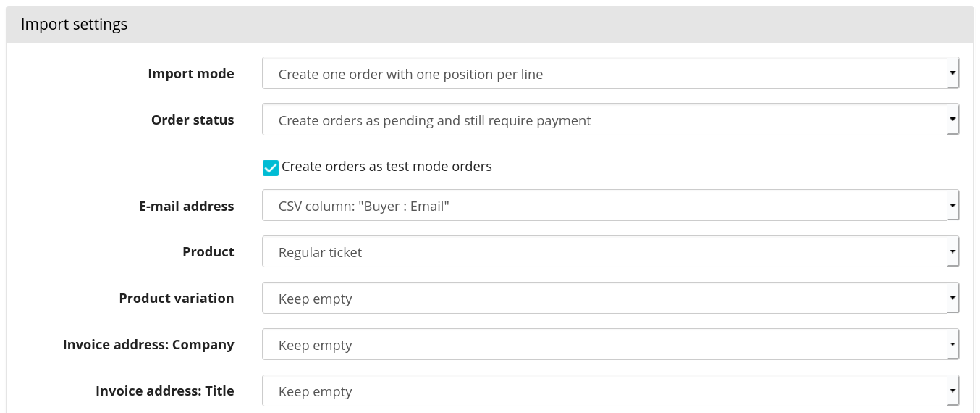
Task: Click the Create orders as test mode label
Action: (x=386, y=167)
